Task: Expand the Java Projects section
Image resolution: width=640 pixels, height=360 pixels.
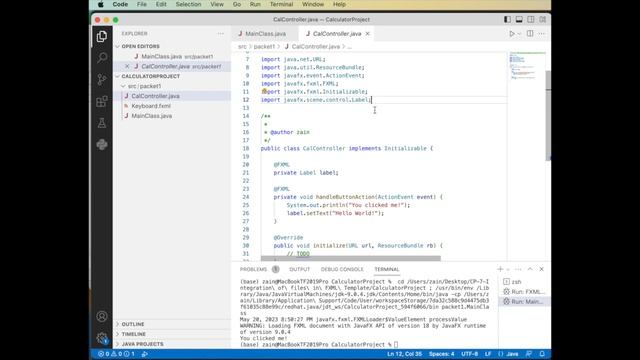Action: [142, 344]
